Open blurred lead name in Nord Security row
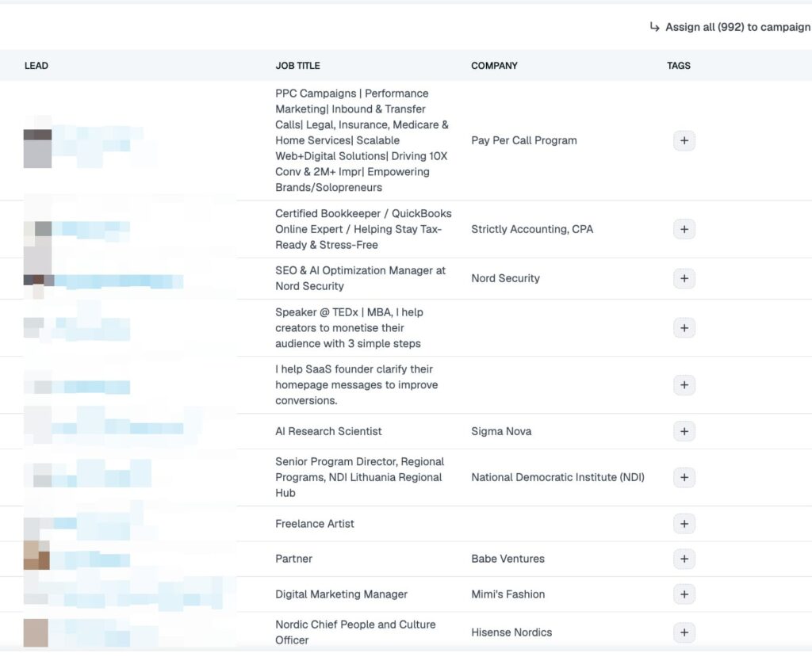 point(118,281)
